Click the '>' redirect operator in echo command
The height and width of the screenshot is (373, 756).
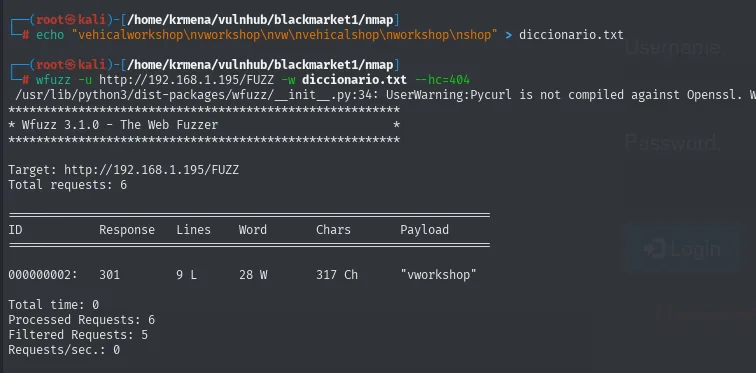509,35
